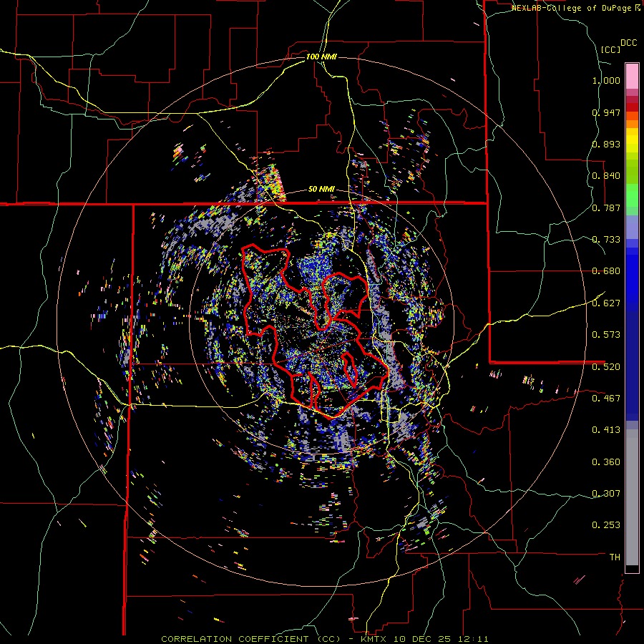Viewport: 644px width, 644px height.
Task: Select the 0.947 scale value
Action: click(x=606, y=112)
